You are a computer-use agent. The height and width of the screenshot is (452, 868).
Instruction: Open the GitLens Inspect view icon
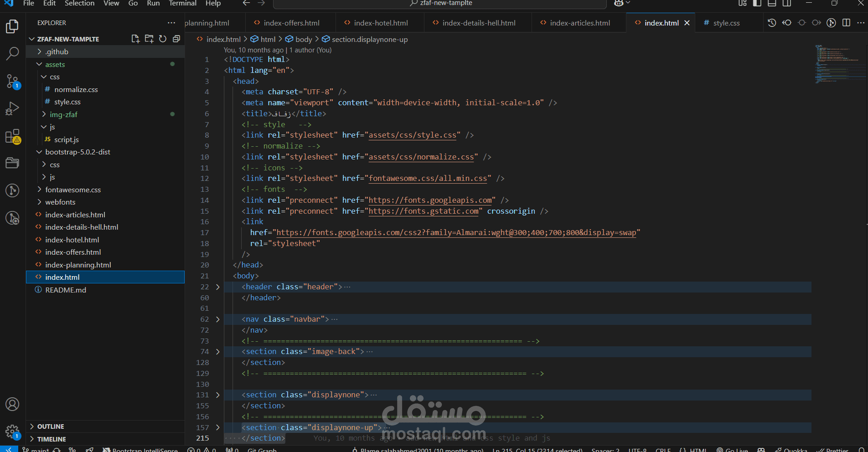point(12,218)
